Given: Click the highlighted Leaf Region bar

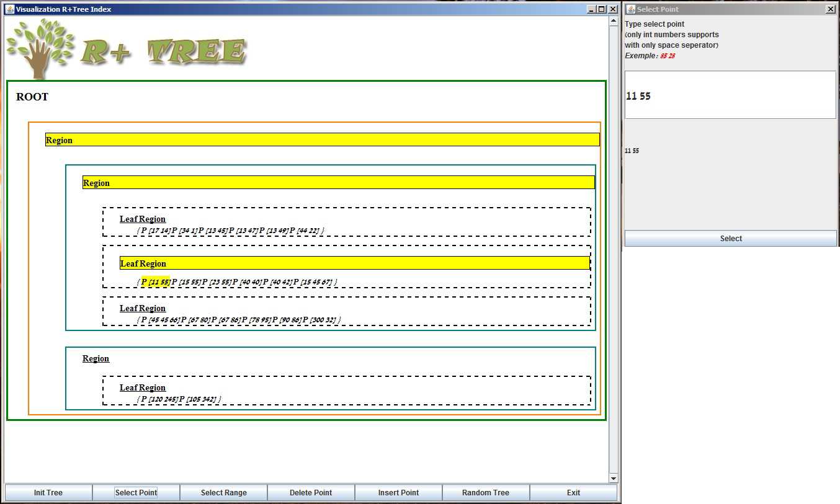Looking at the screenshot, I should [355, 263].
